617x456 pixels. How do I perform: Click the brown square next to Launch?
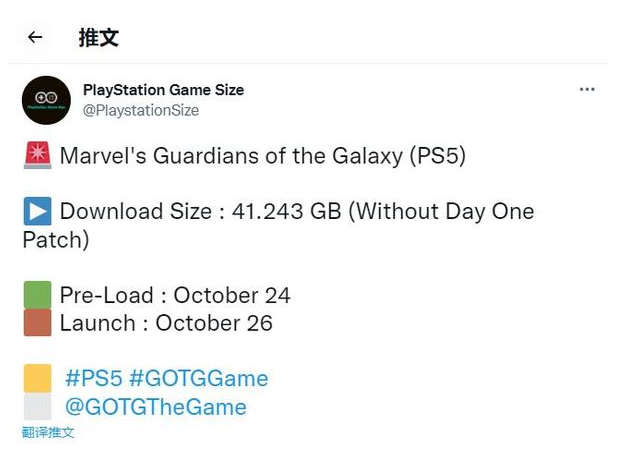(x=37, y=323)
